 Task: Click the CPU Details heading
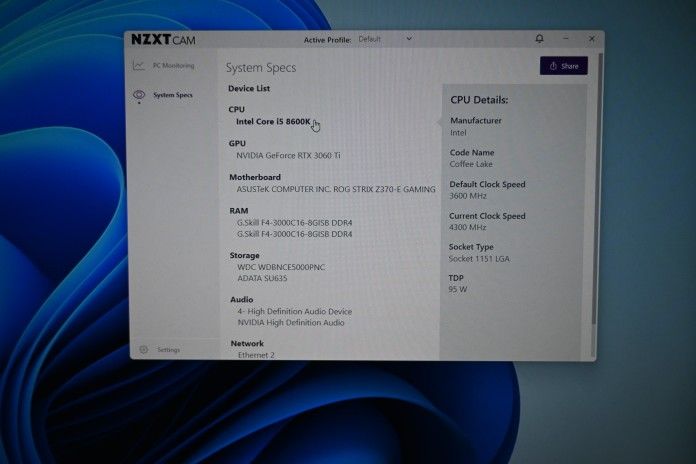(479, 100)
